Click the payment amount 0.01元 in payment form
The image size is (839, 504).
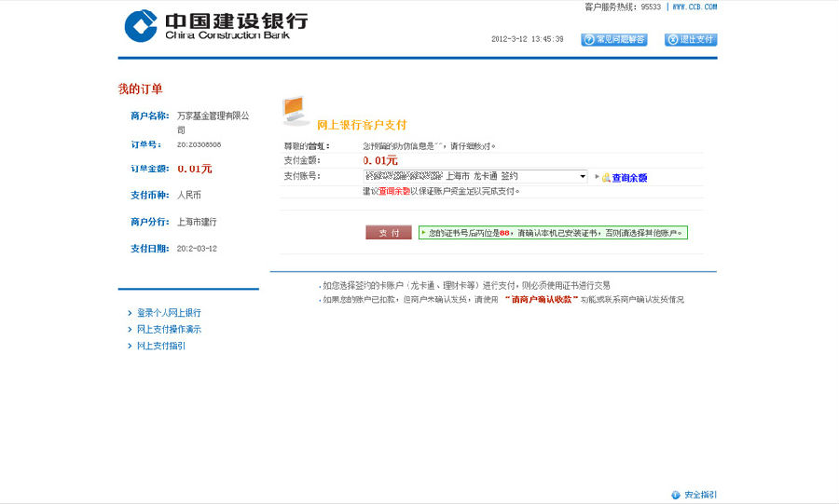point(380,160)
